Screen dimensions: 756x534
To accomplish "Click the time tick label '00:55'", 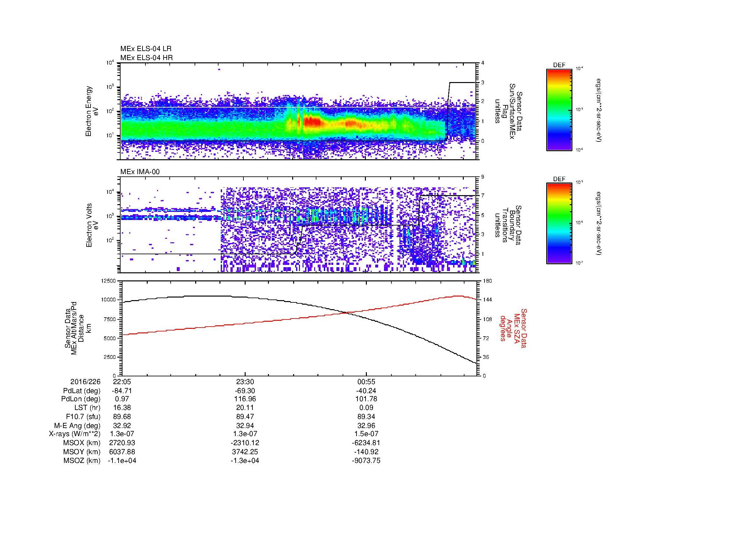I will [366, 382].
